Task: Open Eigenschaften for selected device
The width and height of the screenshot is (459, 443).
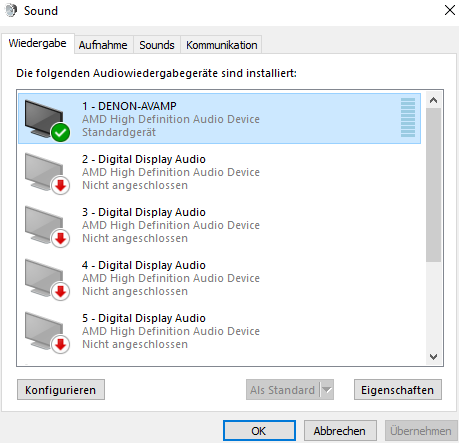Action: coord(398,390)
